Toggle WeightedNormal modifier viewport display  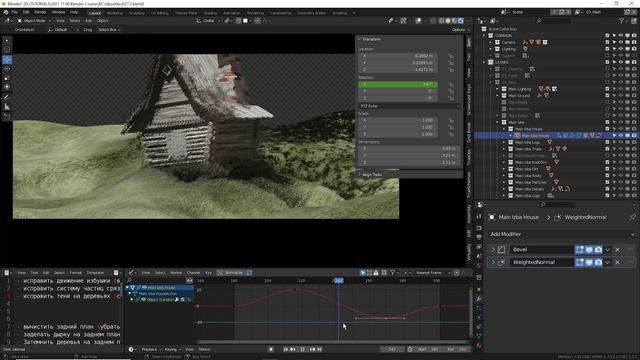point(589,262)
